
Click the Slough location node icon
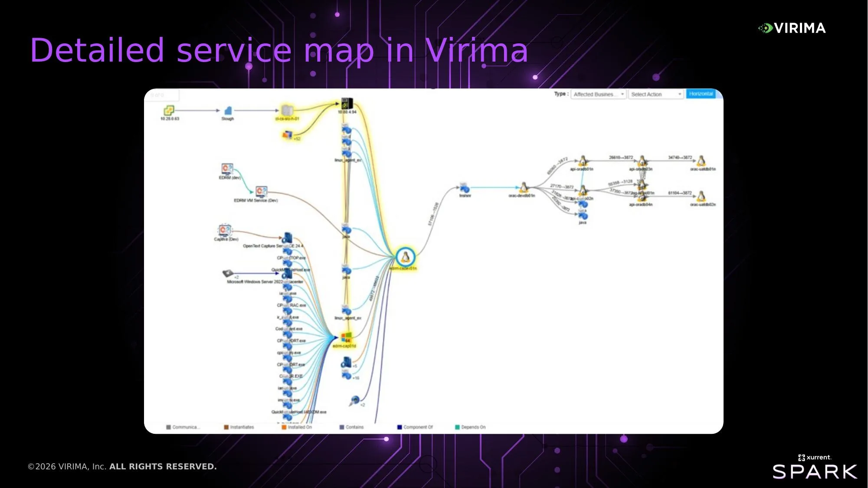(x=228, y=111)
